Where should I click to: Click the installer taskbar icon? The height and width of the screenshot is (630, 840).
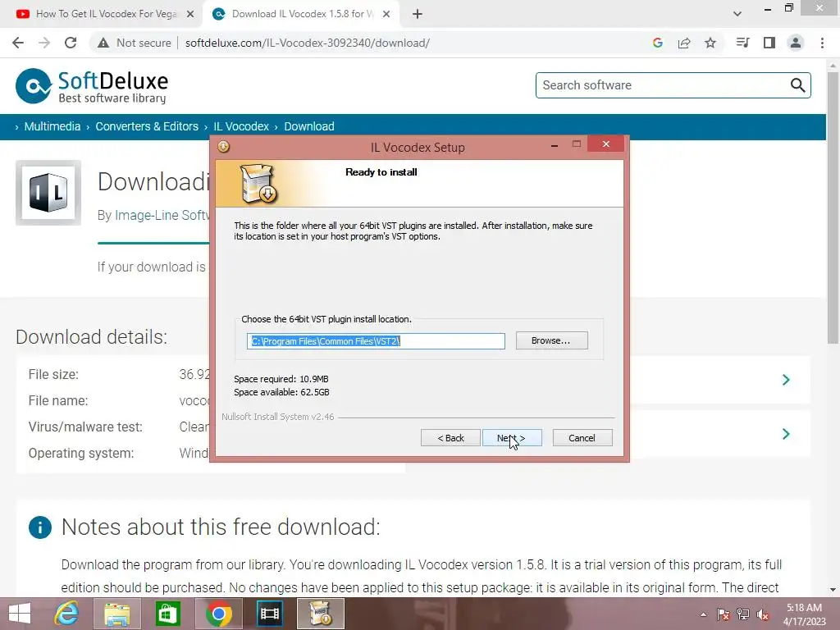[321, 614]
